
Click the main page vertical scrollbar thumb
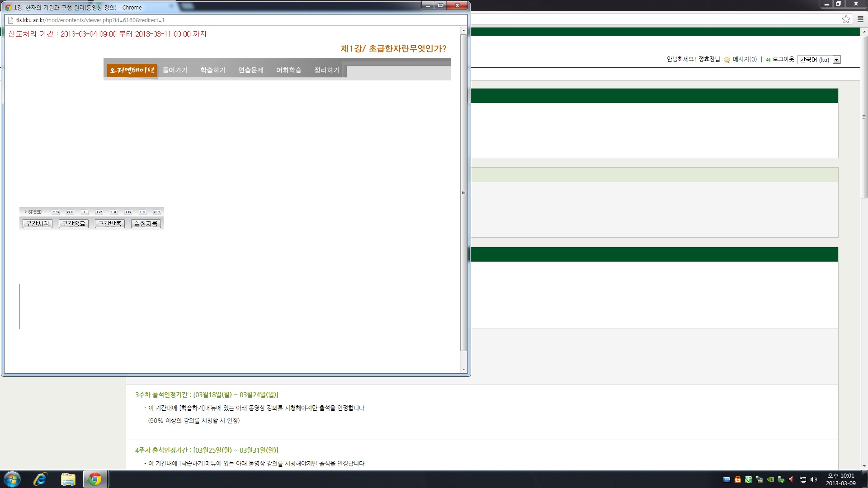(864, 117)
